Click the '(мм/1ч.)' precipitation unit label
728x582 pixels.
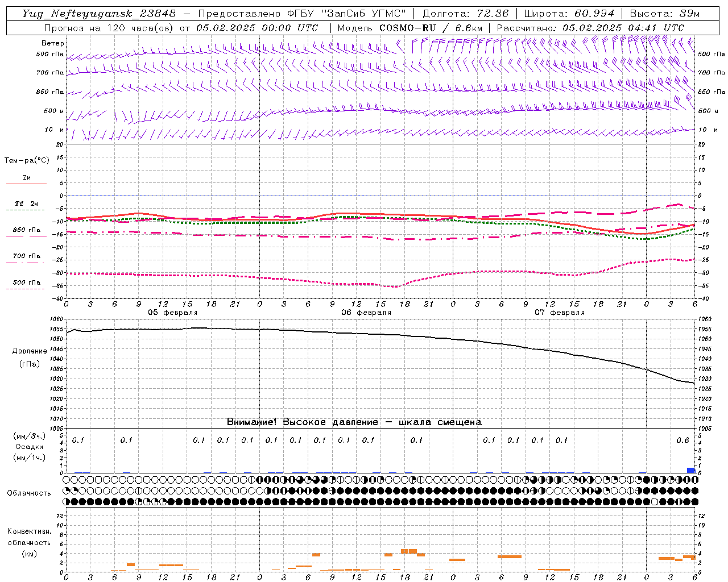click(30, 458)
